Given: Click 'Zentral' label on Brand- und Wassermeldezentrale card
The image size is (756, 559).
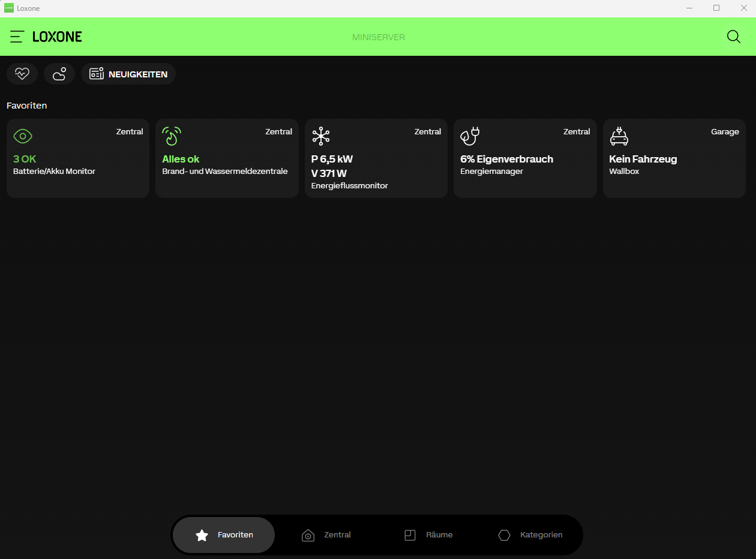Looking at the screenshot, I should click(279, 132).
